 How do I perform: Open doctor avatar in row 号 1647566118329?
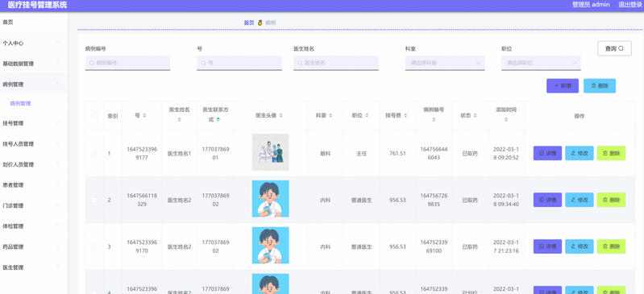tap(270, 199)
